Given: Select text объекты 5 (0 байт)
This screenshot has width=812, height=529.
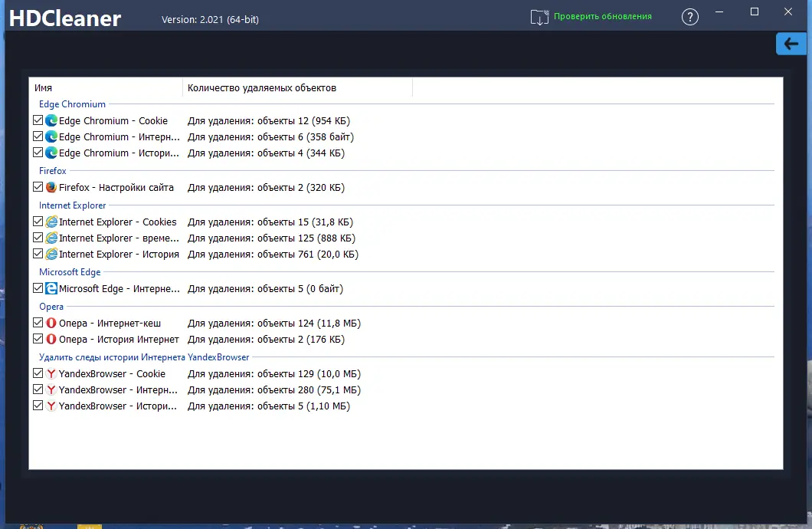Looking at the screenshot, I should click(x=300, y=288).
